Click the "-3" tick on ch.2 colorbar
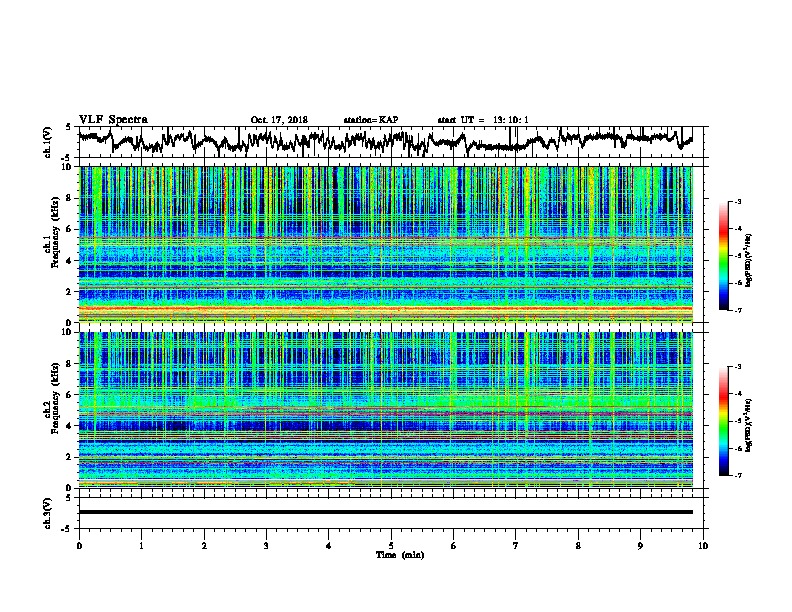Image resolution: width=792 pixels, height=612 pixels. click(738, 367)
